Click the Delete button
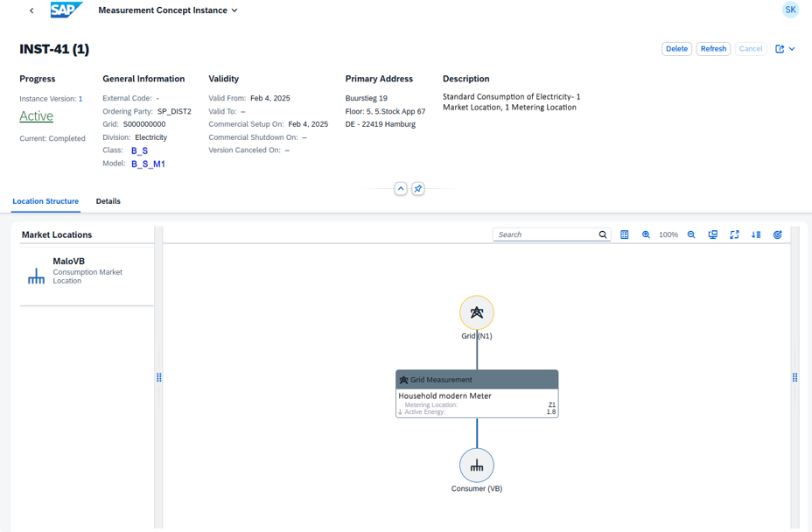 pos(676,49)
